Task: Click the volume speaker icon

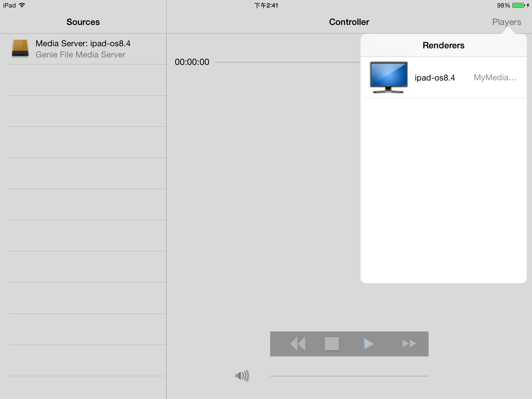Action: [242, 376]
